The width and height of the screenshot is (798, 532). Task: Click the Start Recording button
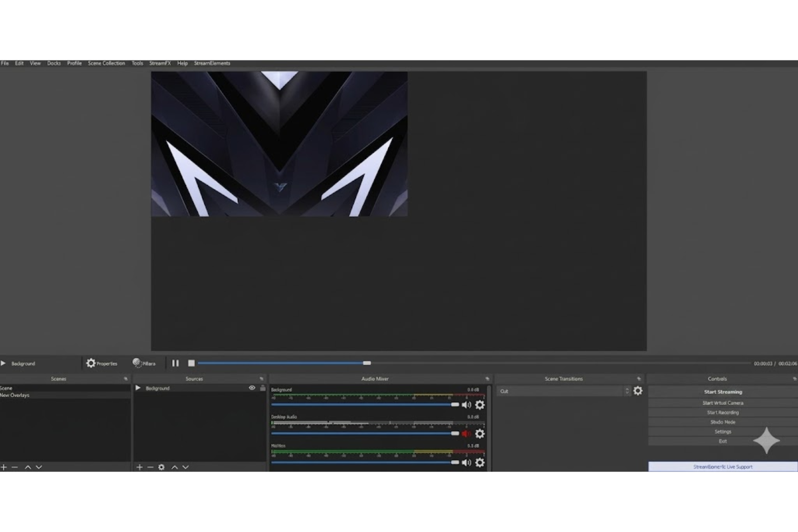point(722,412)
